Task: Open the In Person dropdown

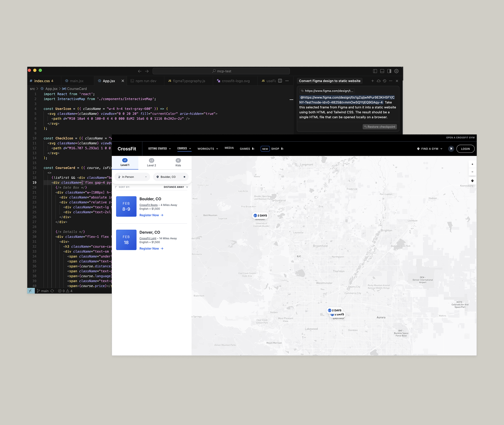Action: pos(132,177)
